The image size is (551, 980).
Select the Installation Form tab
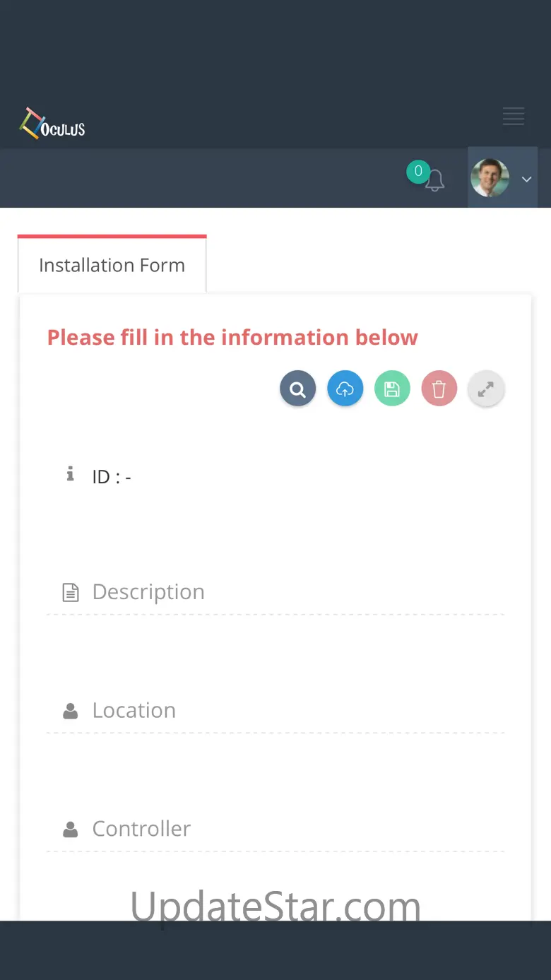[112, 265]
